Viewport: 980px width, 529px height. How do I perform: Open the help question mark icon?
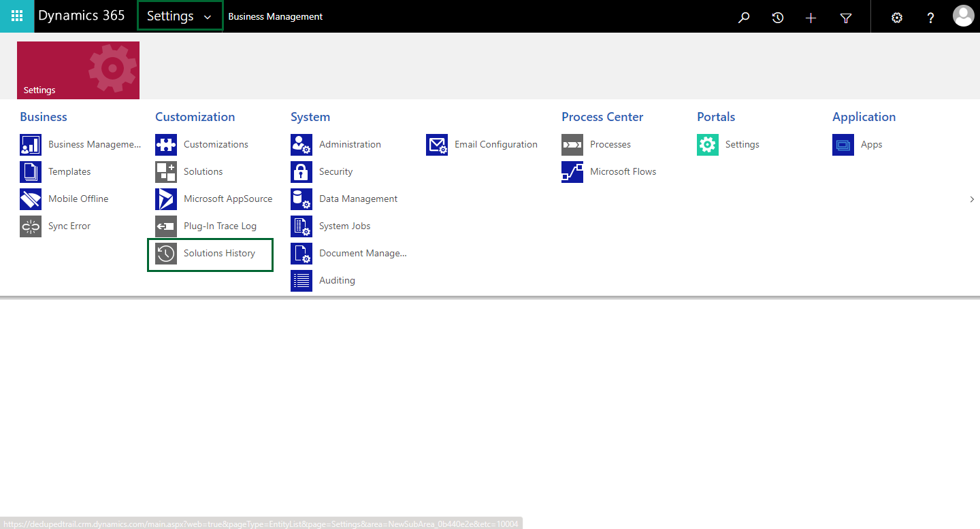coord(931,18)
